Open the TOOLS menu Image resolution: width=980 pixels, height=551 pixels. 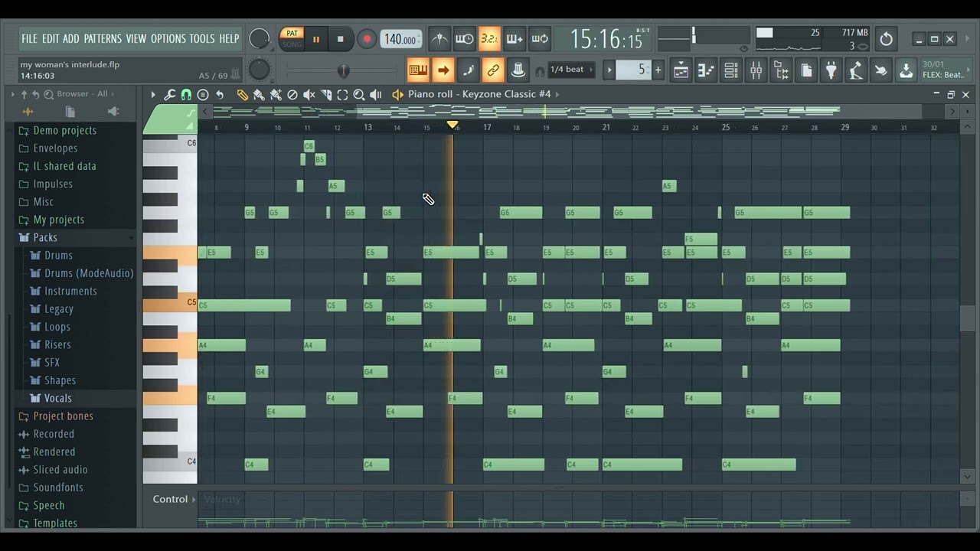point(202,38)
